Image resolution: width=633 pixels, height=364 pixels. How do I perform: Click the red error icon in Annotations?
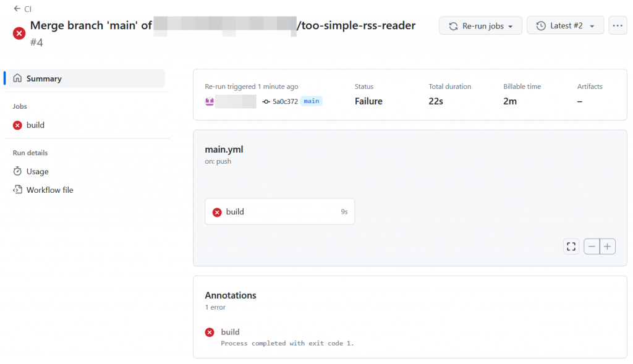(210, 332)
